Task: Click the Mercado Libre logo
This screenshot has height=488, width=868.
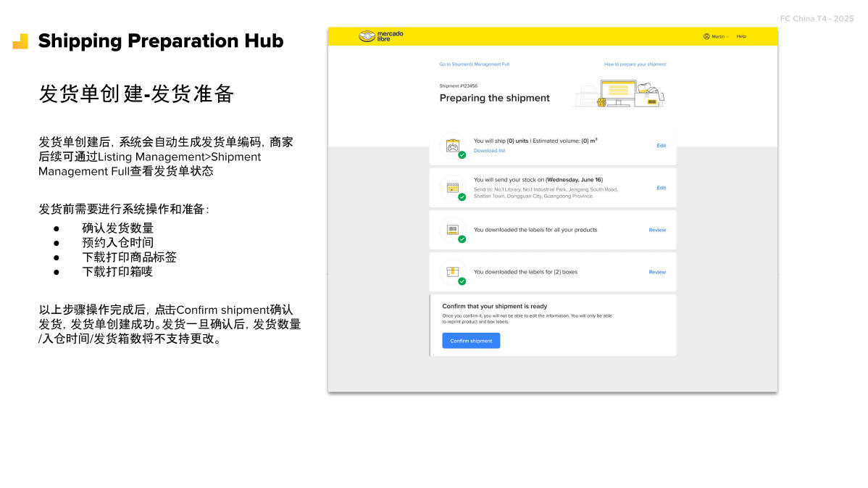Action: tap(381, 36)
